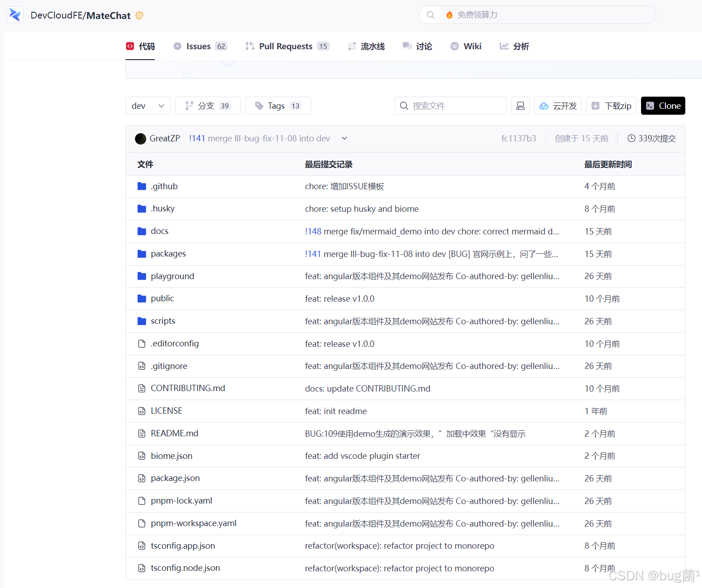Click the .github folder icon

(142, 186)
